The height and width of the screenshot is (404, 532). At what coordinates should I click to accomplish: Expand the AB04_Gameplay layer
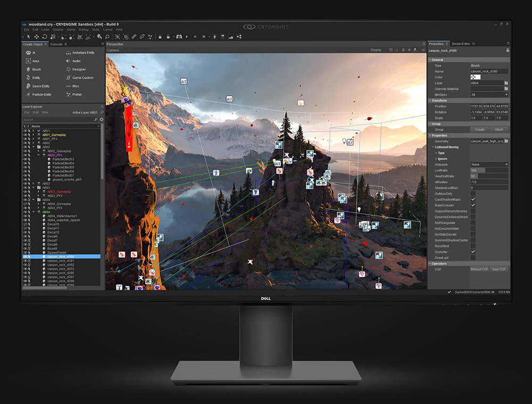tap(38, 204)
